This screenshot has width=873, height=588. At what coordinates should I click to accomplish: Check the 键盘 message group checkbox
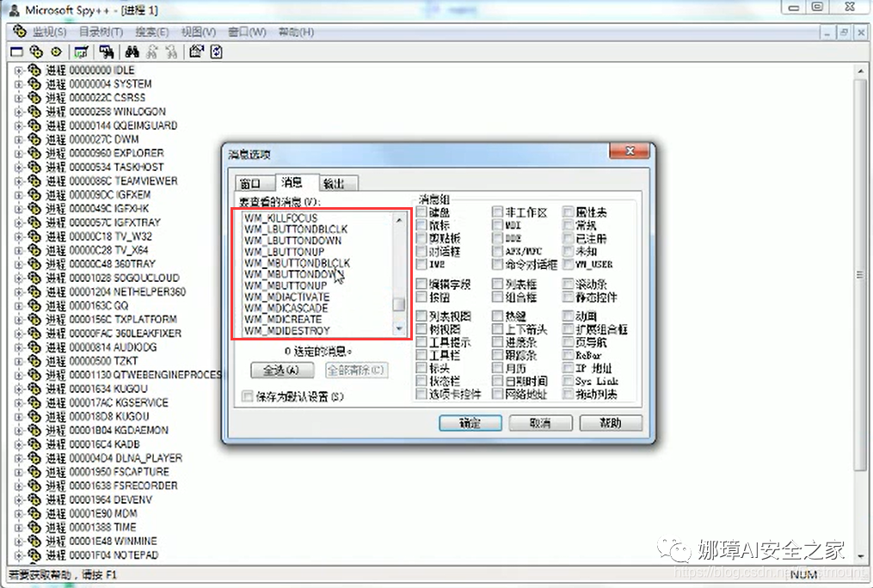(421, 212)
